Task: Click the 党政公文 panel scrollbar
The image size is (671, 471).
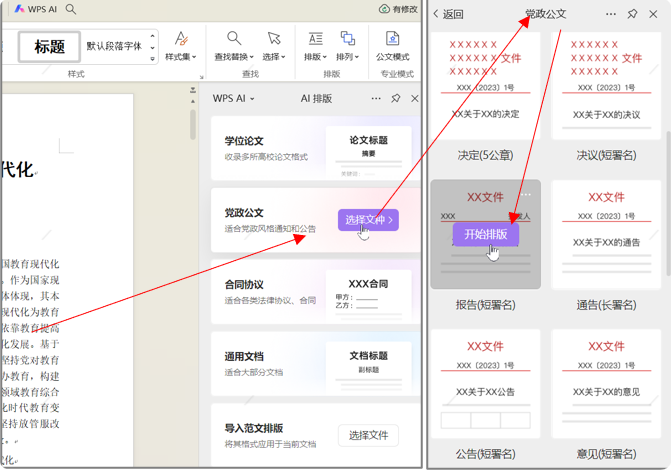Action: pyautogui.click(x=668, y=203)
